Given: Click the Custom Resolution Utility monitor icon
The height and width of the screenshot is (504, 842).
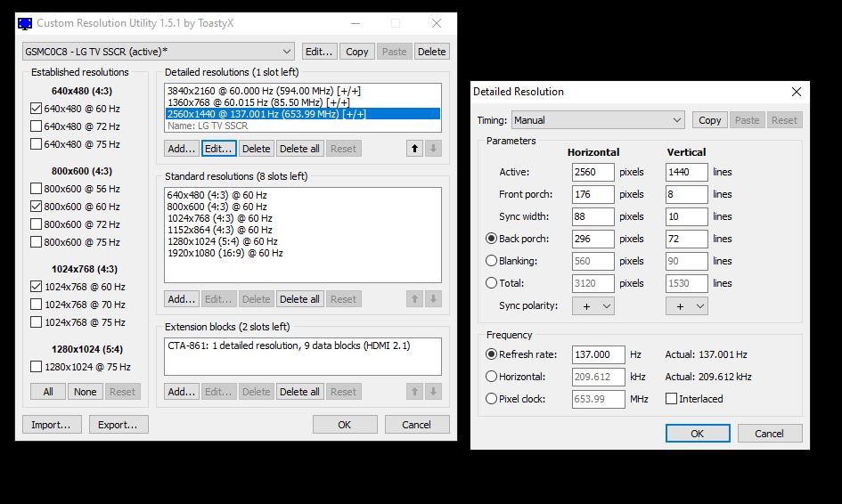Looking at the screenshot, I should click(x=25, y=24).
